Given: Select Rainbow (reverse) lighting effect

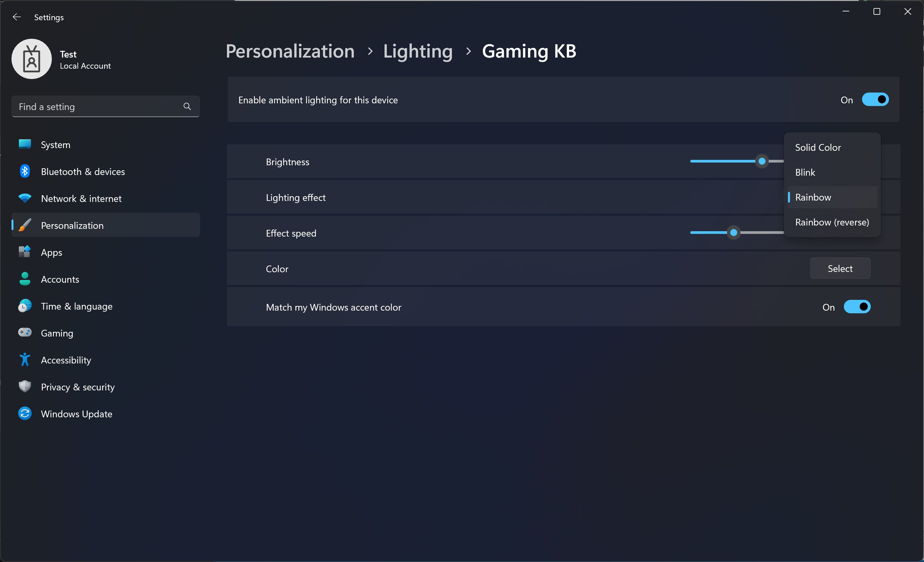Looking at the screenshot, I should pos(832,222).
